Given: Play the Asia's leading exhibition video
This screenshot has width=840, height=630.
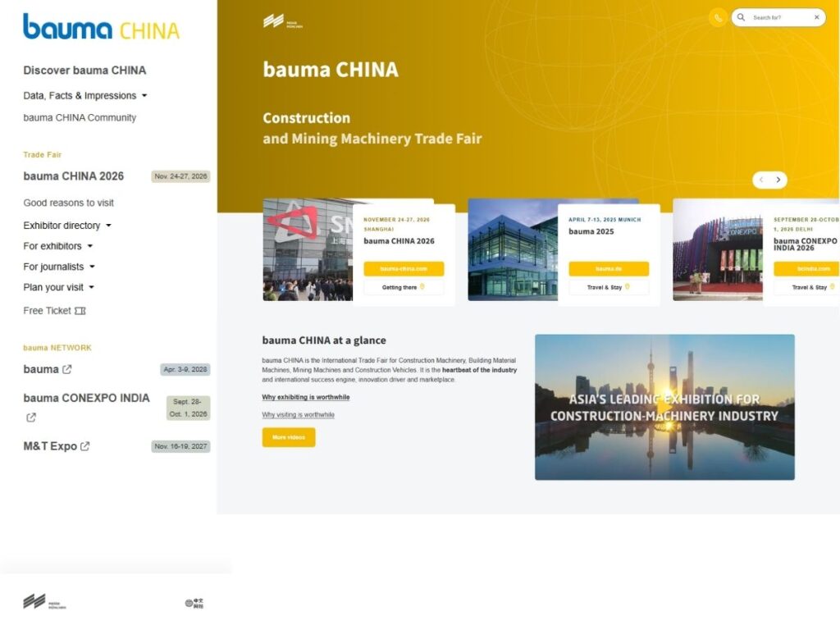Looking at the screenshot, I should pos(664,407).
